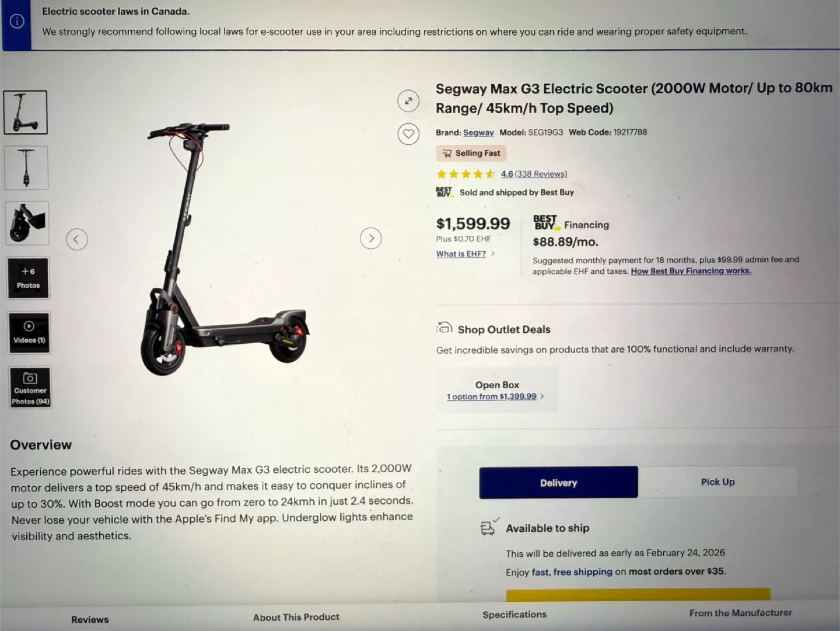
Task: Open Videos (1) thumbnail
Action: coord(29,333)
